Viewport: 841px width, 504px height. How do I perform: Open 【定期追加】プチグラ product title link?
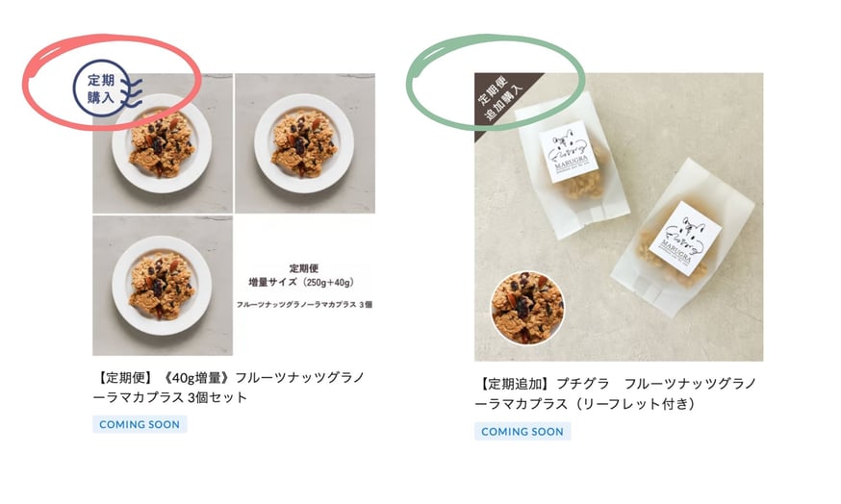pos(616,393)
